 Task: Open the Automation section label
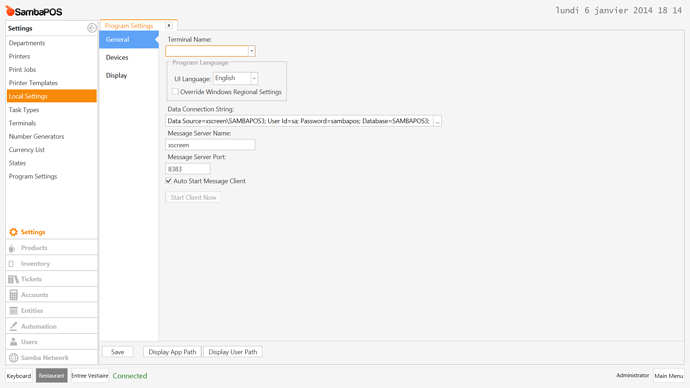coord(39,326)
